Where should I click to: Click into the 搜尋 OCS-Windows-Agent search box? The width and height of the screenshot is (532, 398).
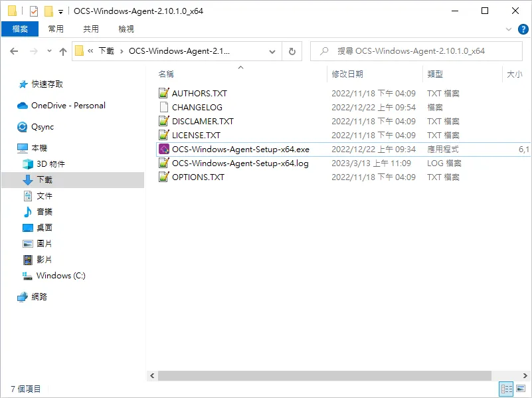pyautogui.click(x=416, y=51)
